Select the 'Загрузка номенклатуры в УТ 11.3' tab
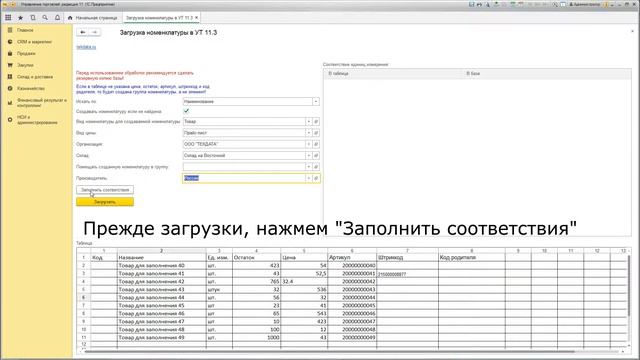Image resolution: width=640 pixels, height=360 pixels. click(x=159, y=18)
